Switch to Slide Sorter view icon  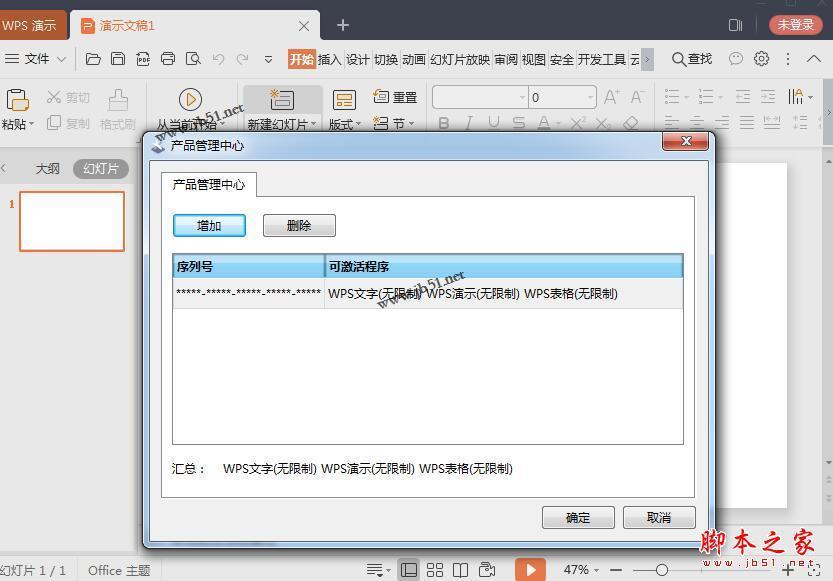435,570
